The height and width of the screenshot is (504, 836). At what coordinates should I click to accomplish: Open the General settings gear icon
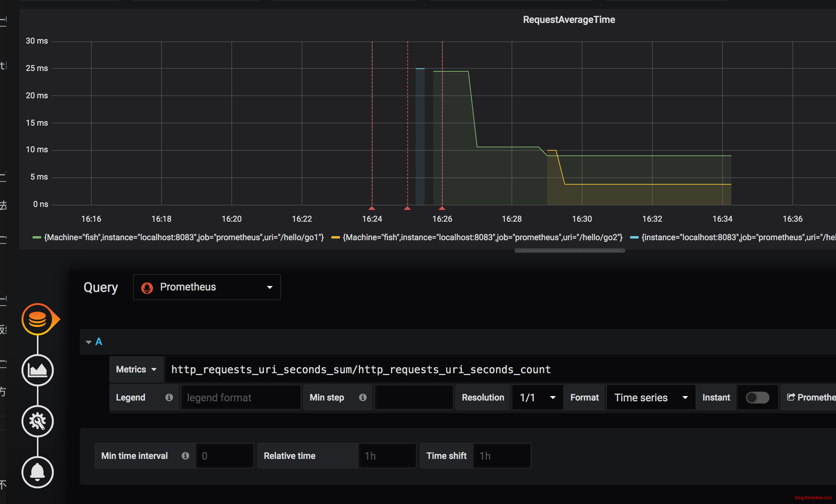[37, 421]
